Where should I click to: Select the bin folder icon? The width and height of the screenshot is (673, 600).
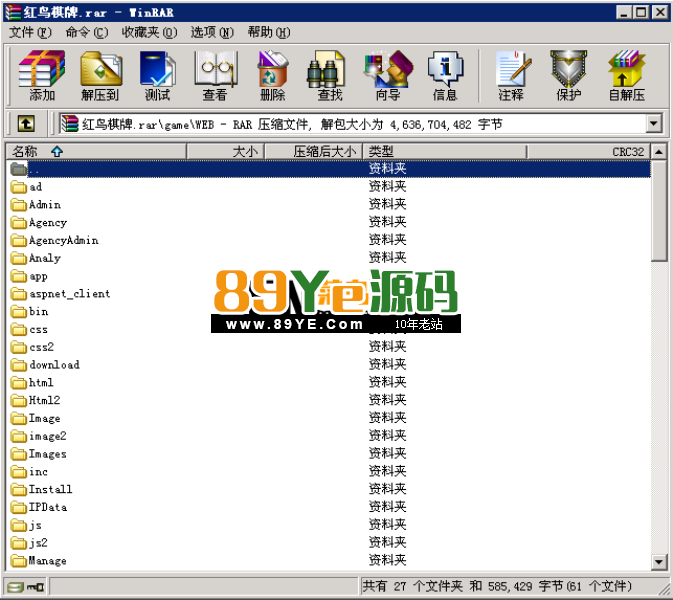point(18,312)
